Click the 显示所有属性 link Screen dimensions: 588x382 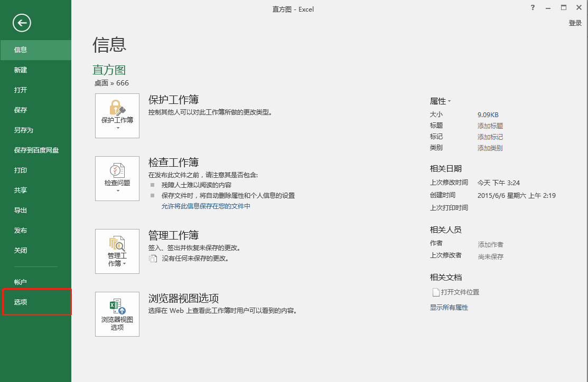(x=449, y=308)
